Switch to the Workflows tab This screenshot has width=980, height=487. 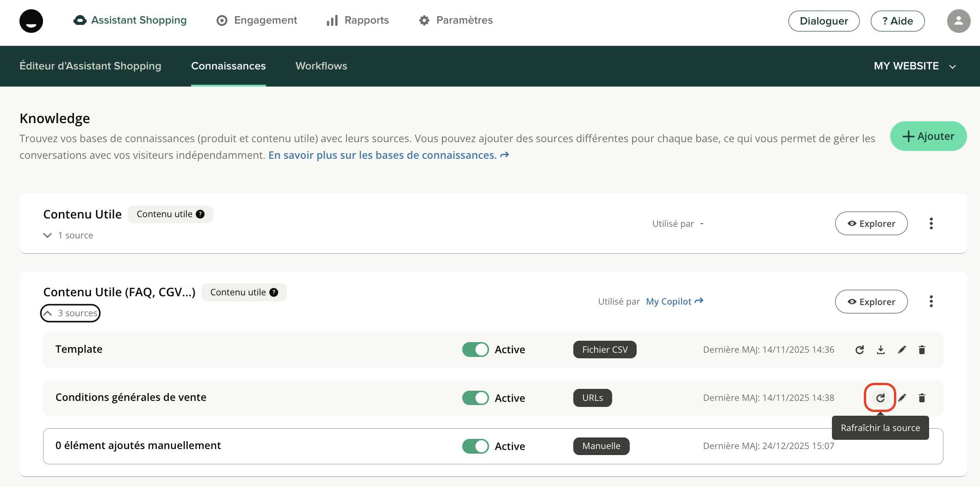pyautogui.click(x=321, y=66)
